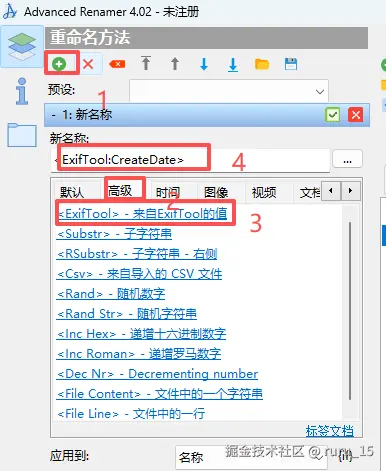This screenshot has height=471, width=386.
Task: Open the info sidebar icon
Action: [22, 91]
